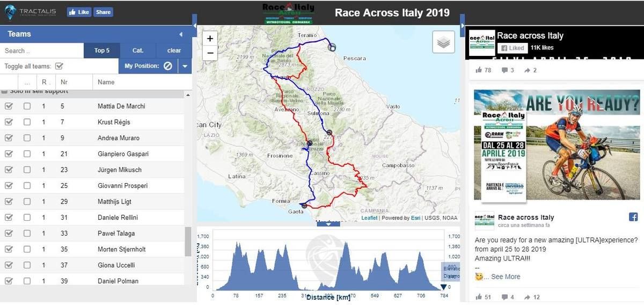Toggle second checkbox for Jürgen Mikusch
This screenshot has height=305, width=644.
tap(27, 170)
